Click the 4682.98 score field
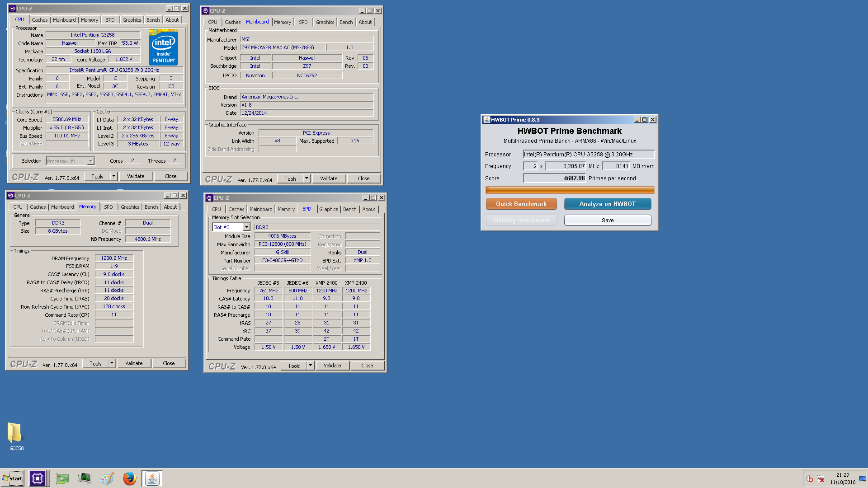 [554, 178]
